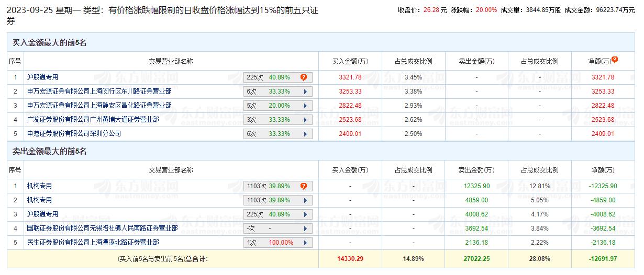Click the question mark icon beside 净额(万) header
The width and height of the screenshot is (644, 275).
pos(615,60)
